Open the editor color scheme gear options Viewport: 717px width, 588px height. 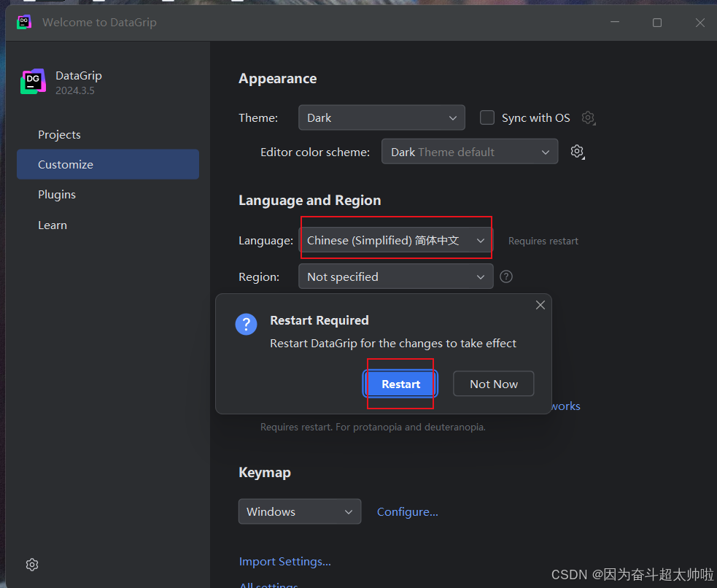click(x=578, y=151)
